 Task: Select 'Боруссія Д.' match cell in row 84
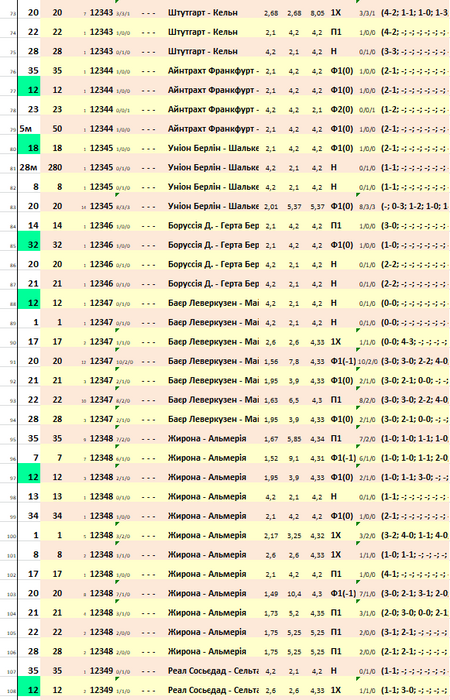coord(213,225)
